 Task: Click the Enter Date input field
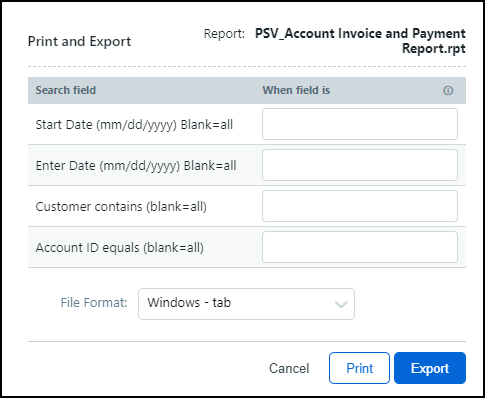click(360, 165)
